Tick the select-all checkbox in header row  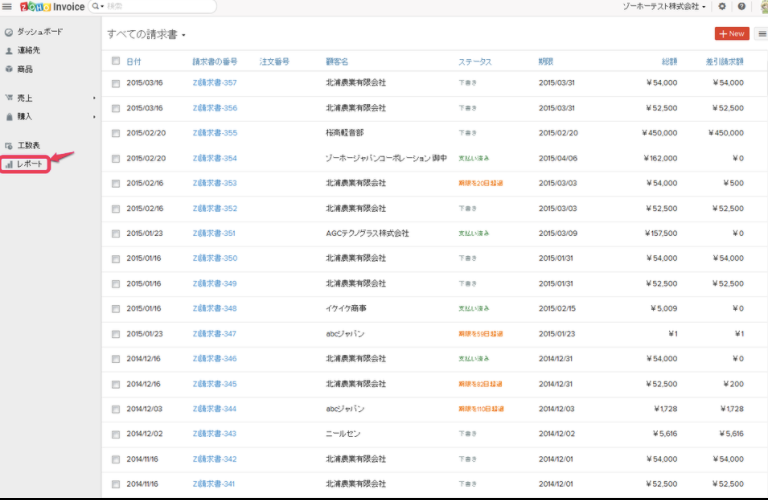coord(116,61)
